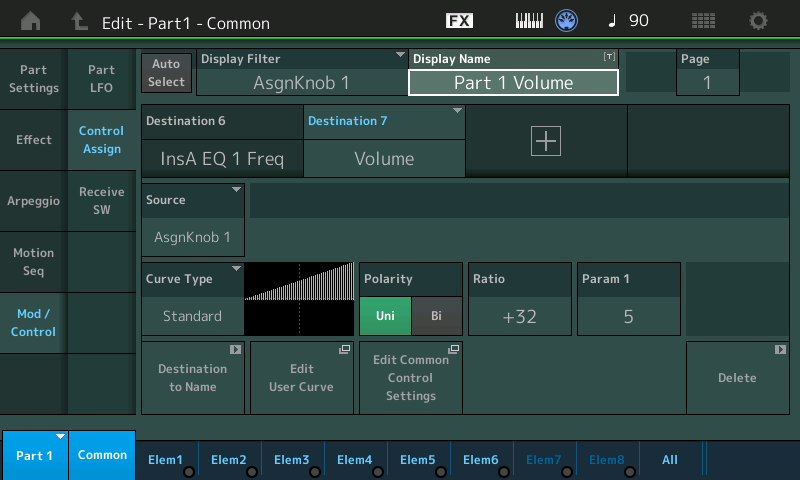Open the FX overview icon

[459, 21]
